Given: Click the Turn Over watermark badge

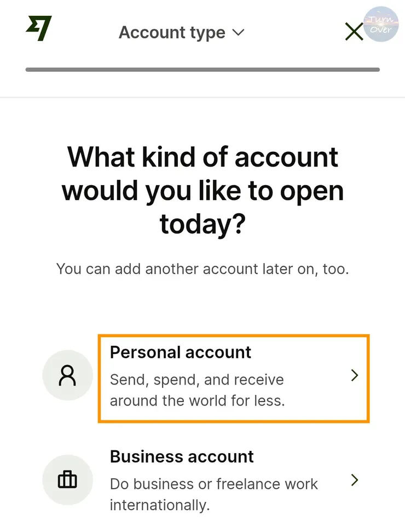Looking at the screenshot, I should pyautogui.click(x=380, y=24).
